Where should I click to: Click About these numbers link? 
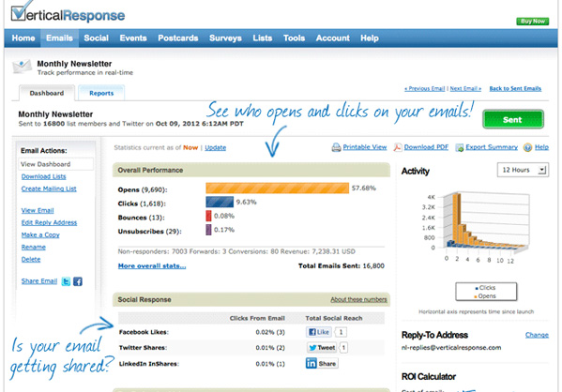tap(358, 299)
